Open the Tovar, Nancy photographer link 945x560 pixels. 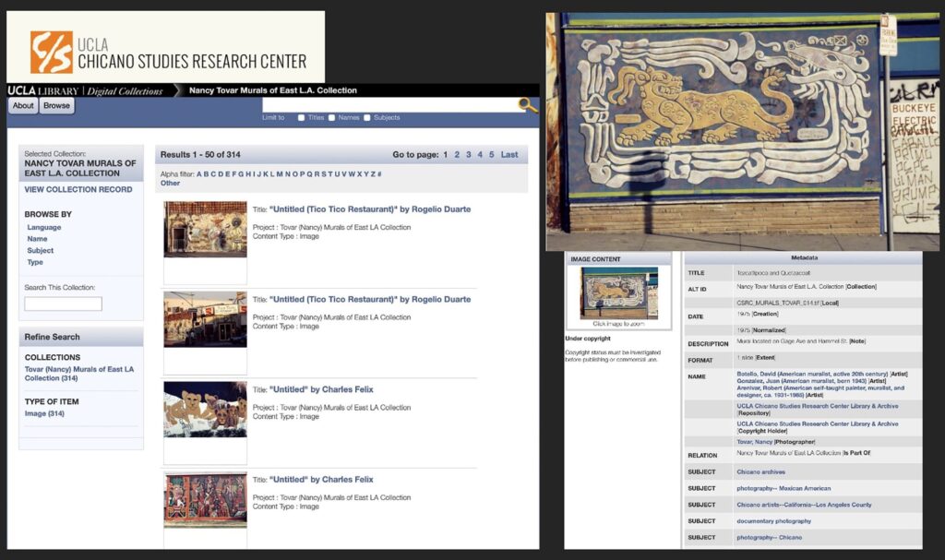tap(755, 442)
